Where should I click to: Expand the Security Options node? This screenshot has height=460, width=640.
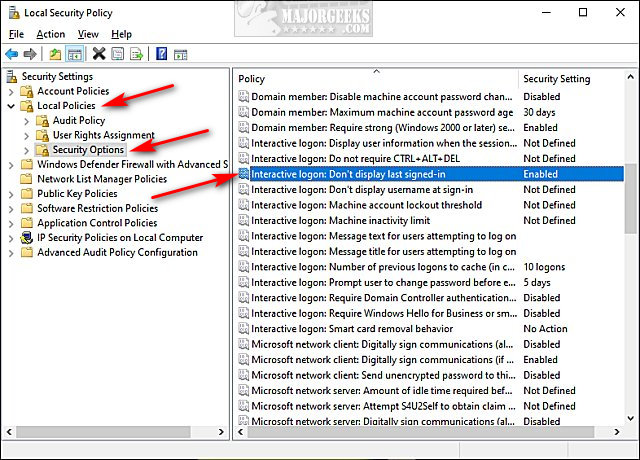pos(27,151)
